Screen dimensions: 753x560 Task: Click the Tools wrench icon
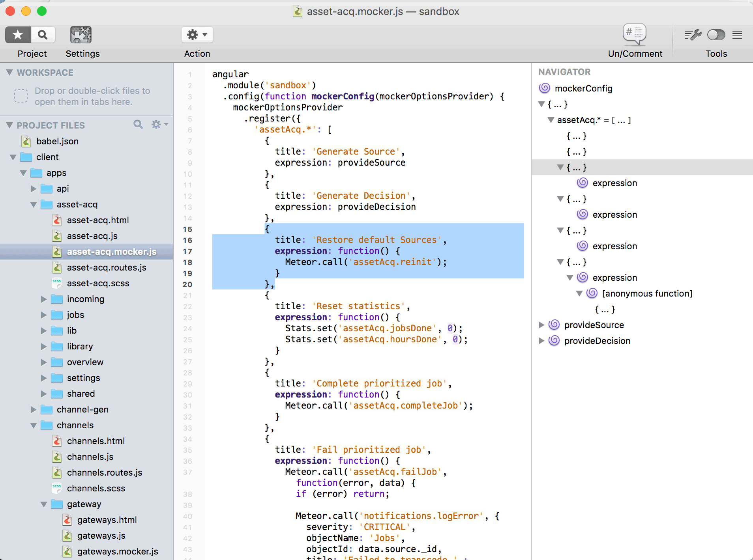[x=693, y=35]
